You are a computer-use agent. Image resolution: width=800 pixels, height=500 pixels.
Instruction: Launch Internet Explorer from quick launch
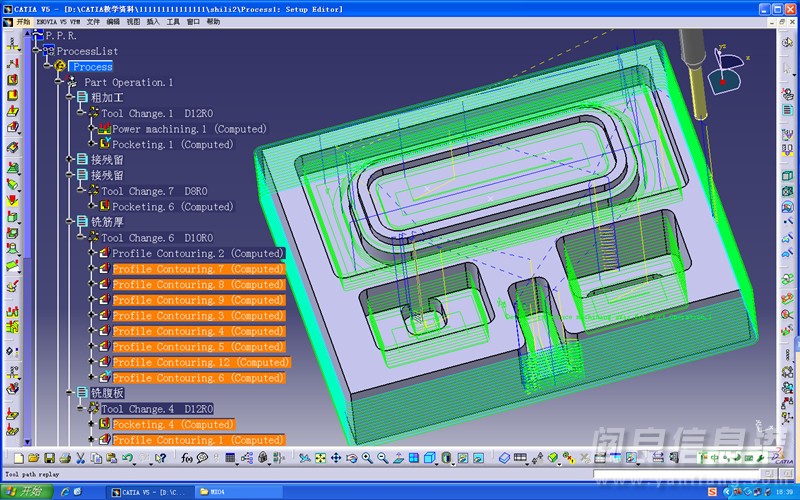65,492
